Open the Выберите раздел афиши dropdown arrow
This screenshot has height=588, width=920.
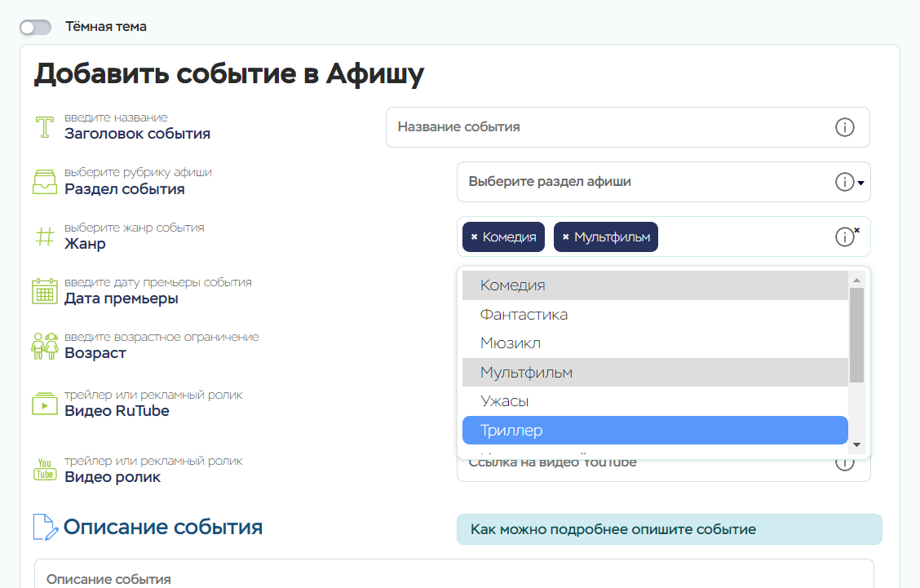coord(860,183)
